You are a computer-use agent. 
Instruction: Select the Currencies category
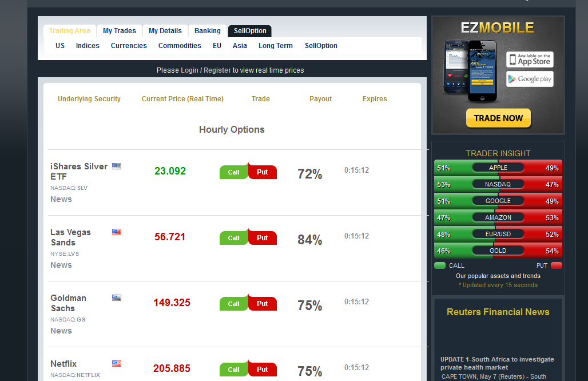[x=129, y=46]
